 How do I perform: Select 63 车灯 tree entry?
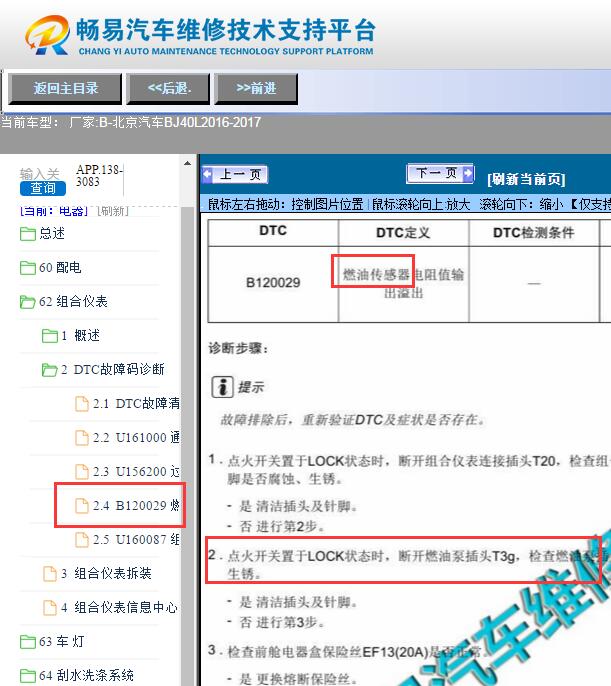click(x=61, y=642)
